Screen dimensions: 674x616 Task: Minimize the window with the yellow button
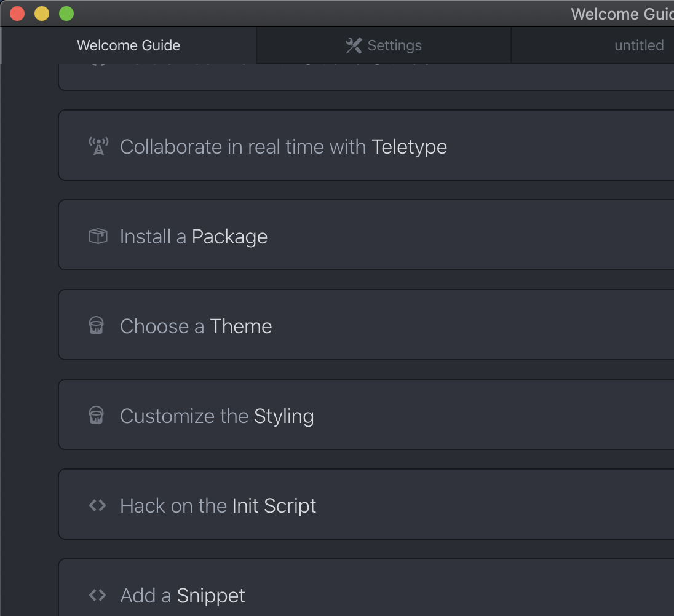pos(42,14)
